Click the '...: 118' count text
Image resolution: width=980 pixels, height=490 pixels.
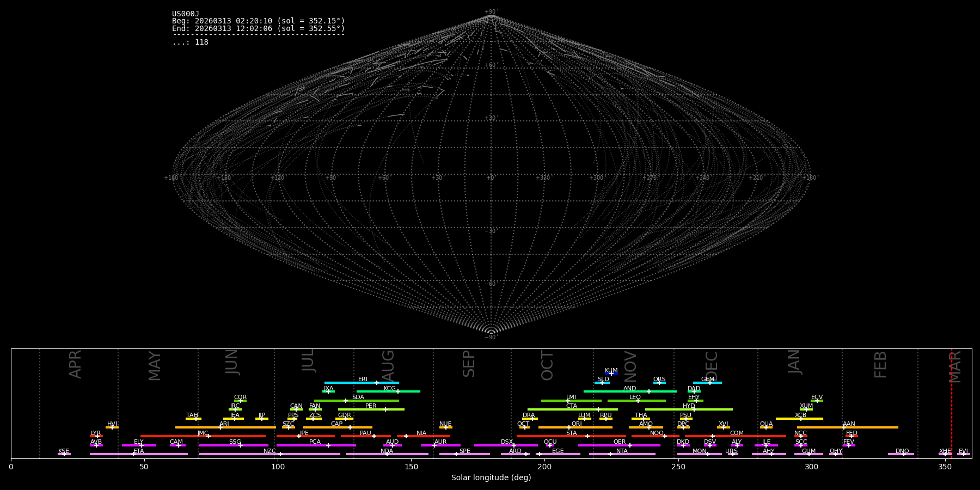point(190,42)
